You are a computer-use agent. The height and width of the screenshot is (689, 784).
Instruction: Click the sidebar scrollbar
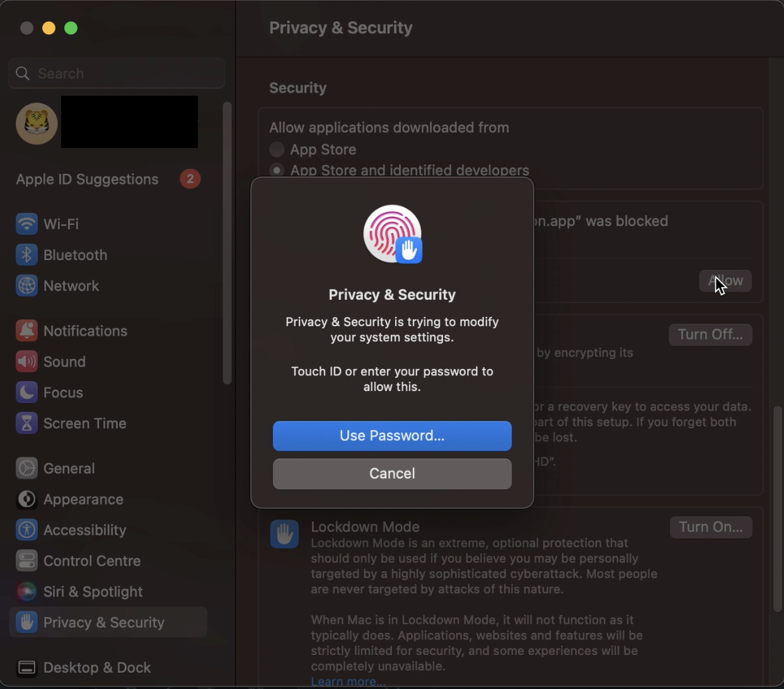coord(227,243)
